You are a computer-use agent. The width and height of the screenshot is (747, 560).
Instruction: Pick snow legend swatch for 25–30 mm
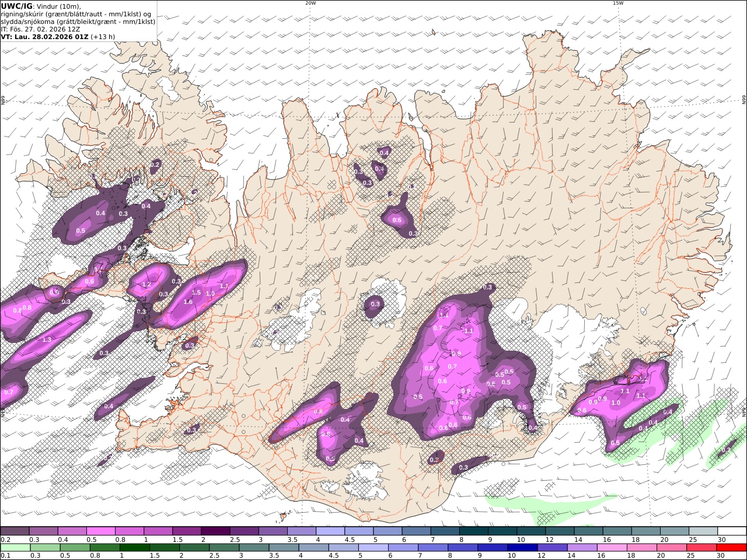[x=702, y=531]
